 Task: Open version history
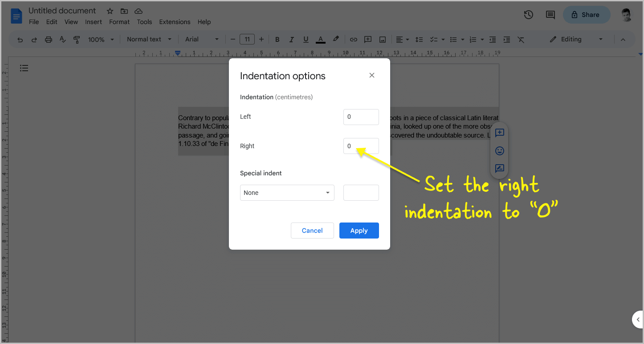528,15
